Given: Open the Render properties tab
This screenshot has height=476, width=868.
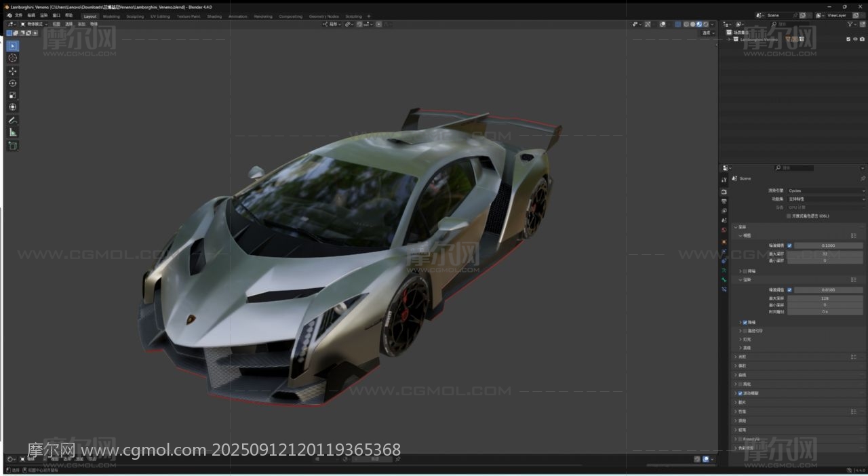Looking at the screenshot, I should tap(724, 191).
